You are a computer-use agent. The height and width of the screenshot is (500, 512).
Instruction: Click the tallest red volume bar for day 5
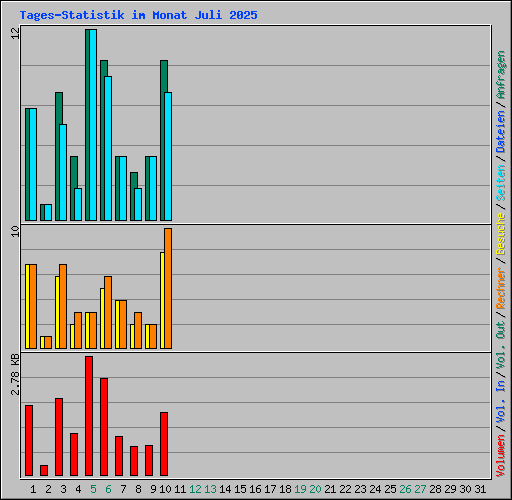[x=89, y=416]
